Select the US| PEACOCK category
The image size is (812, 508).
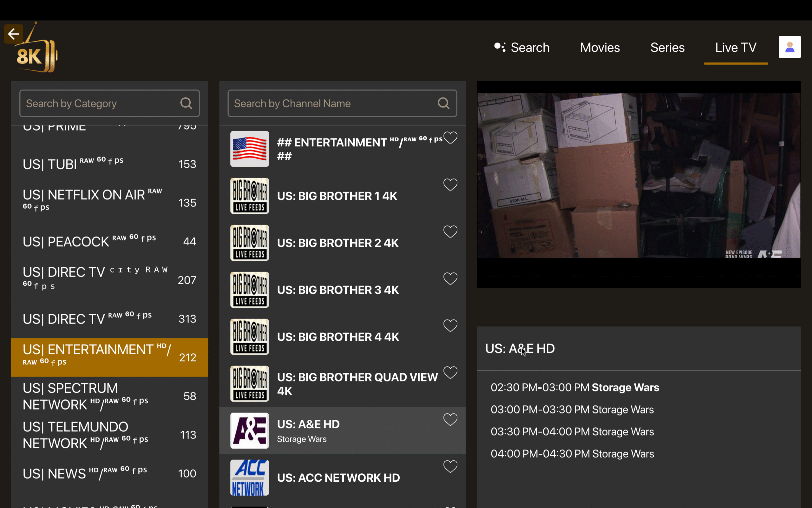click(x=109, y=241)
